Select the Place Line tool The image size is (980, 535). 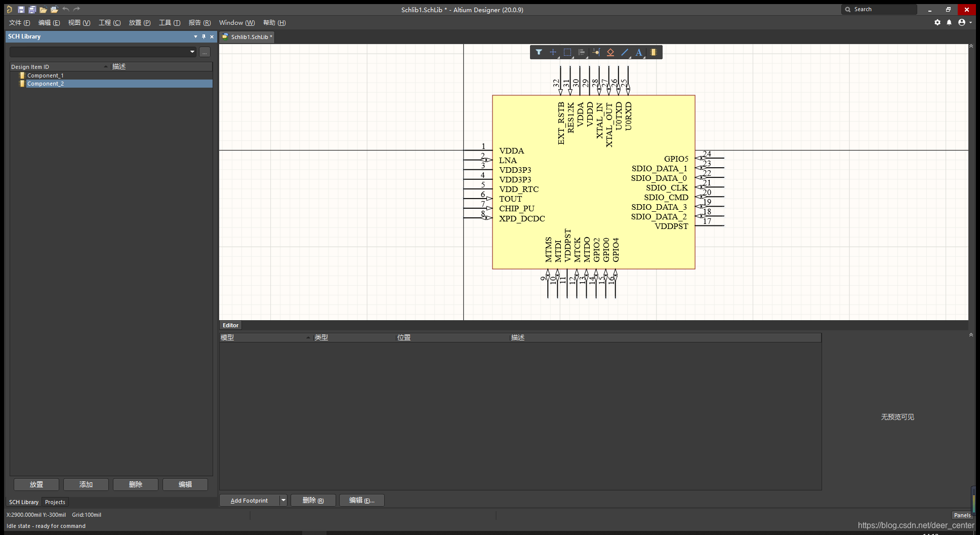[x=625, y=52]
